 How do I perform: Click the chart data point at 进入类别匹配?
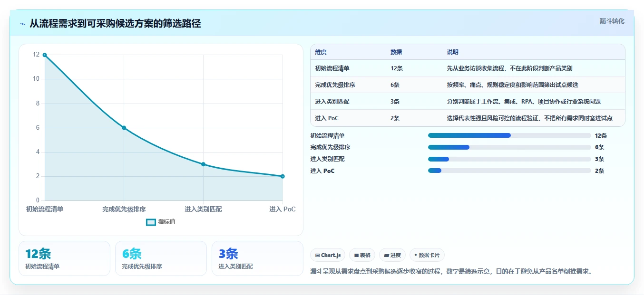click(203, 164)
